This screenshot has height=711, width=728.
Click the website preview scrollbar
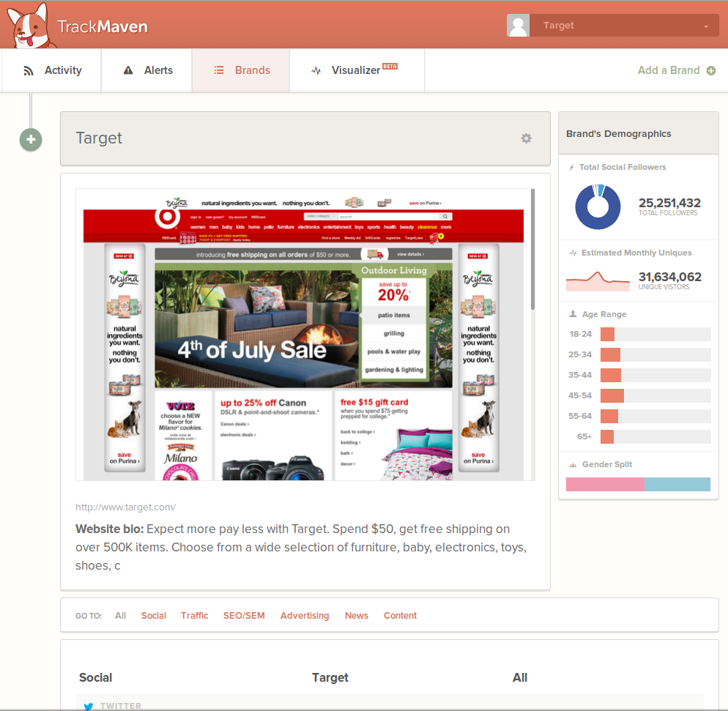pos(532,249)
